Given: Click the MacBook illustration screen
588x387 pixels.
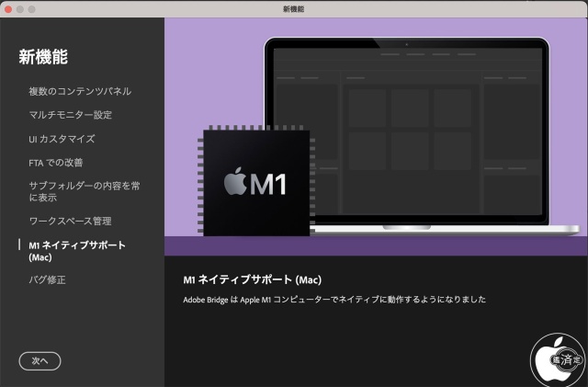Looking at the screenshot, I should click(409, 131).
